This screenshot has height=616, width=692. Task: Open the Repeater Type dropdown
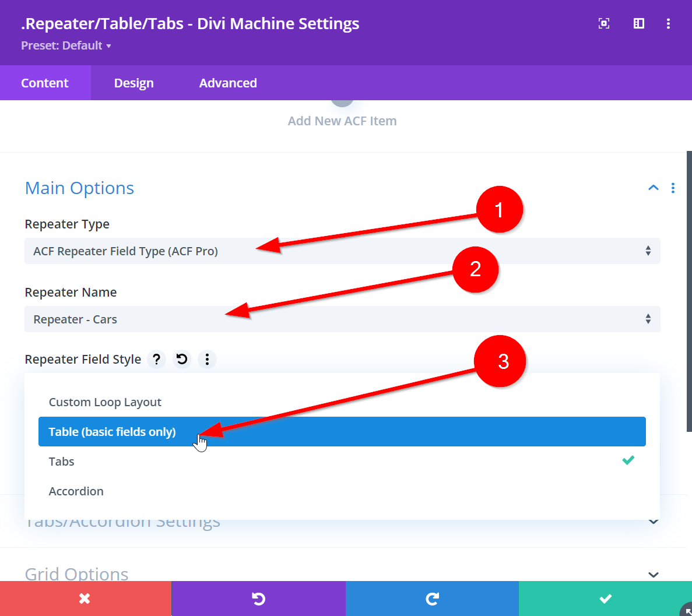click(x=342, y=251)
